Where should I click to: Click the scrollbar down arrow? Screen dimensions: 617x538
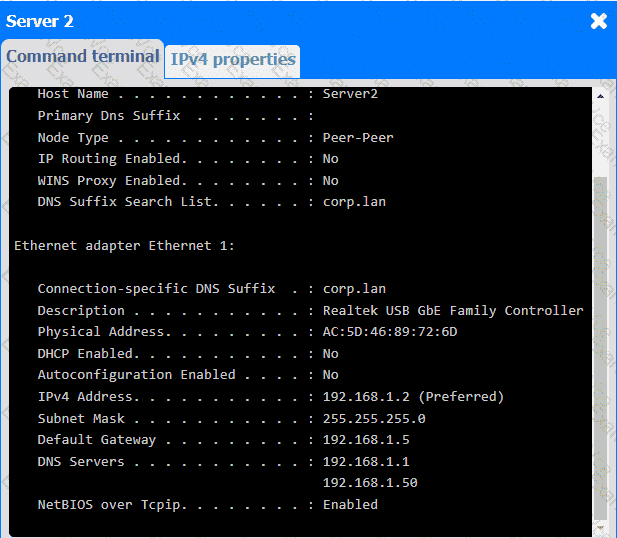[600, 526]
